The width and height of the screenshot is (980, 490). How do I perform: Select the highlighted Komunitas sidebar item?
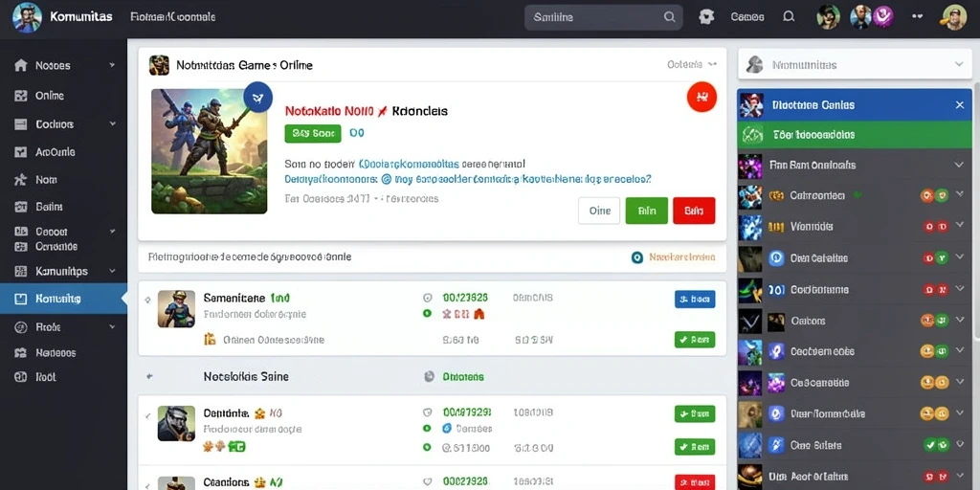[63, 299]
